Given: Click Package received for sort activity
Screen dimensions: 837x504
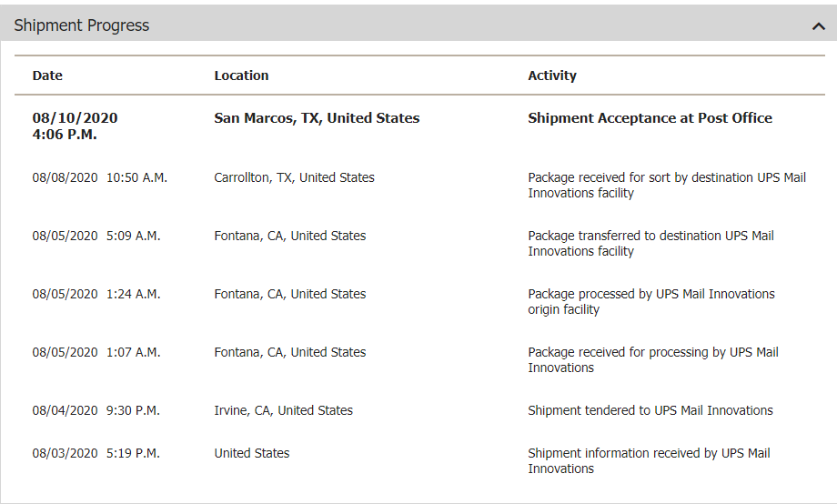Looking at the screenshot, I should (x=667, y=185).
